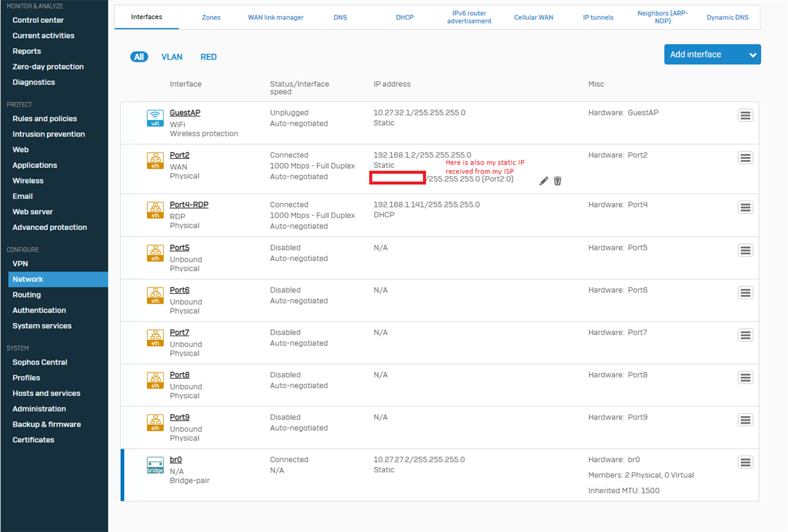
Task: Click the eth icon of Port5
Action: (x=155, y=252)
